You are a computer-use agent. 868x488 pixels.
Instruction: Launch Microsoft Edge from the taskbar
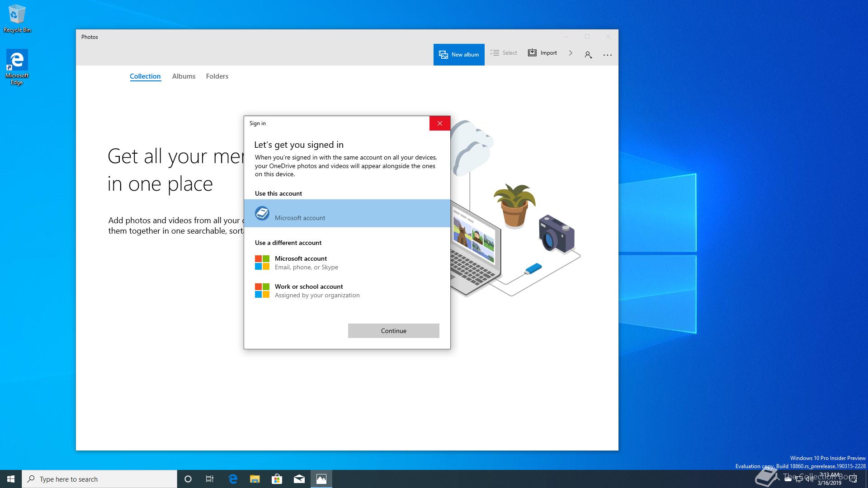233,479
